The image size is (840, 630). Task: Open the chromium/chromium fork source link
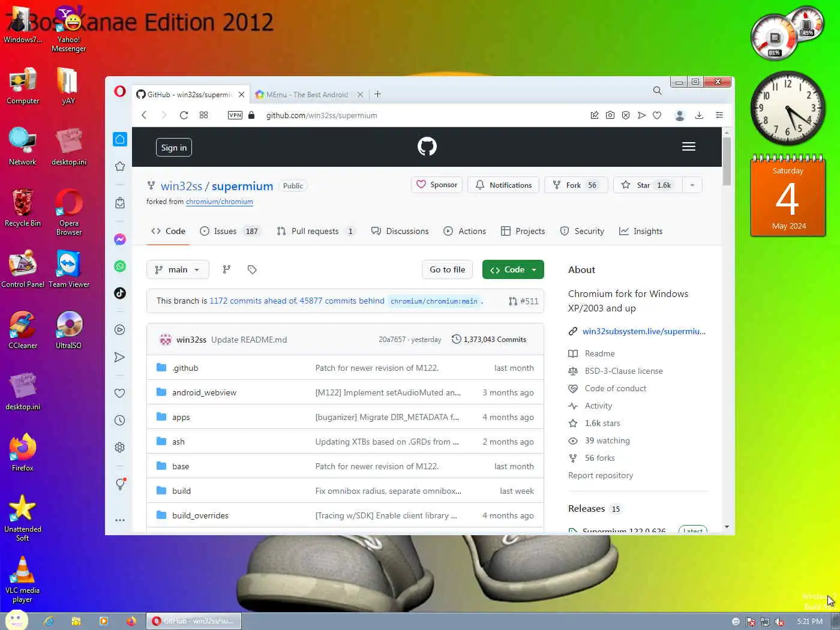pos(220,202)
